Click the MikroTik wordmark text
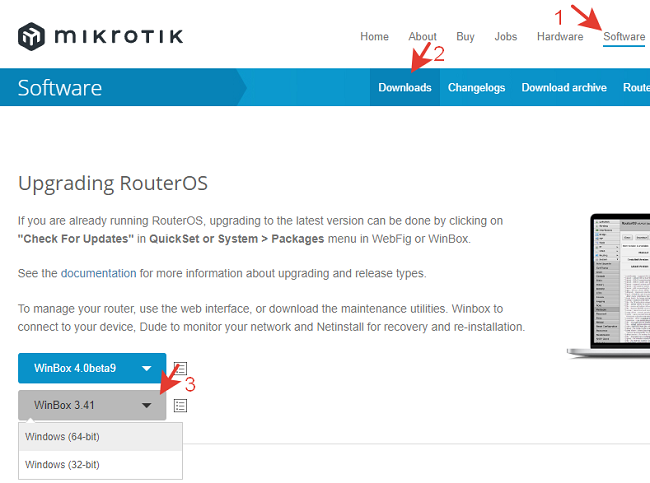Screen dimensions: 650x483 (x=119, y=36)
